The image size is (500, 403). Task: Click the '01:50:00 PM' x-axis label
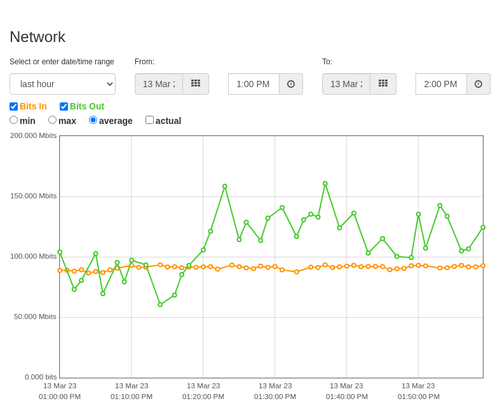click(418, 397)
